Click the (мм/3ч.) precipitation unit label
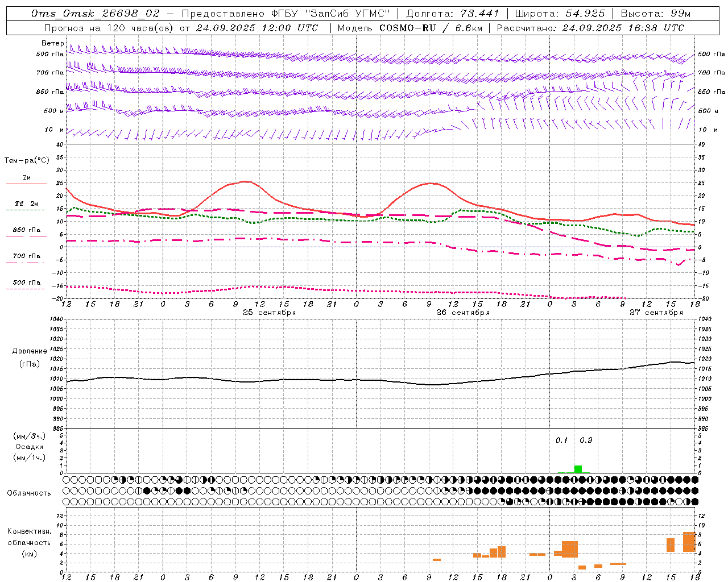 [x=29, y=436]
